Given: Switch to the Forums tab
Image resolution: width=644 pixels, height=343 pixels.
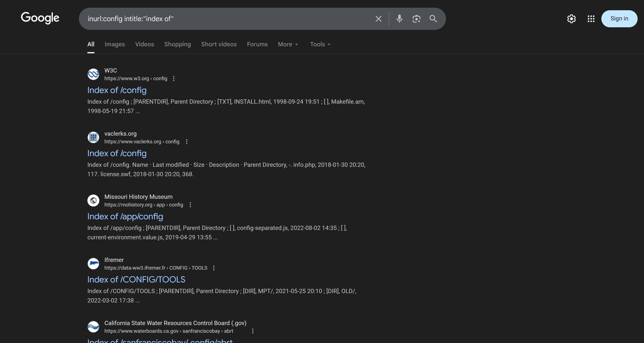Looking at the screenshot, I should [x=257, y=44].
